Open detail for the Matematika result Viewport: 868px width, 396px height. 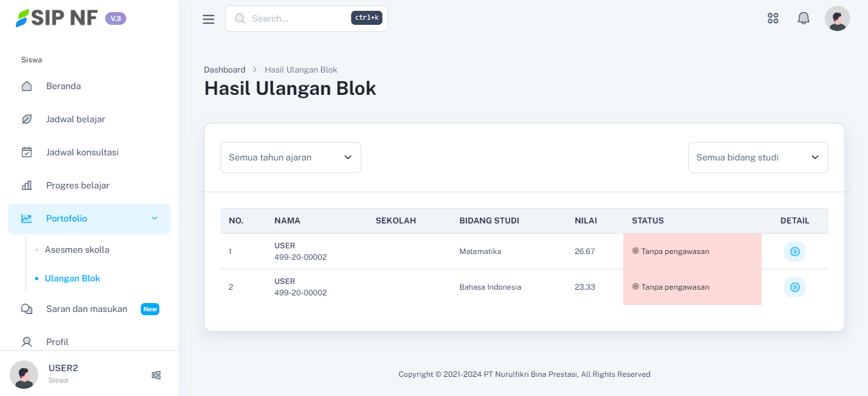(794, 251)
